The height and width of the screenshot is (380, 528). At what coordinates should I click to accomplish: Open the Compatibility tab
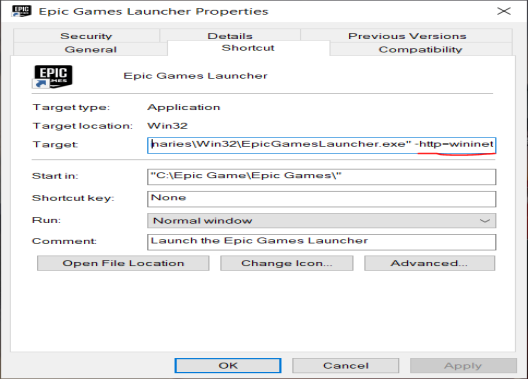(x=420, y=49)
